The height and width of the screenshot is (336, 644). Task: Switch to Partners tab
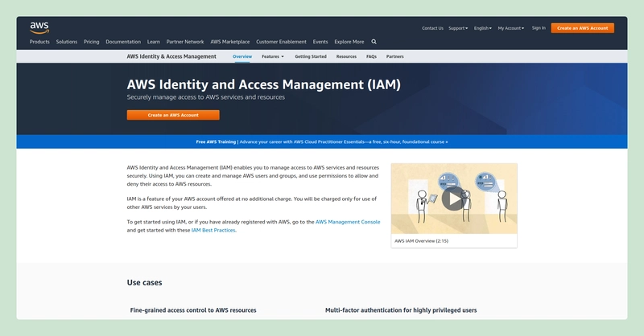(x=394, y=56)
